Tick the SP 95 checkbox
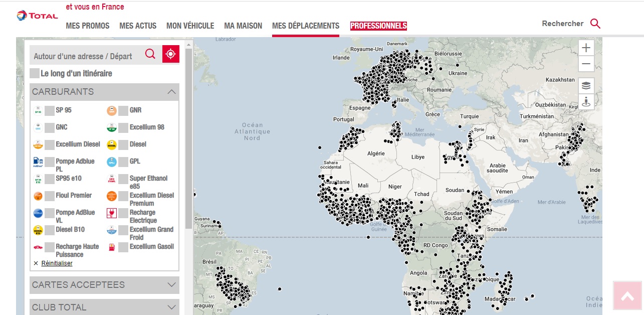 tap(50, 110)
